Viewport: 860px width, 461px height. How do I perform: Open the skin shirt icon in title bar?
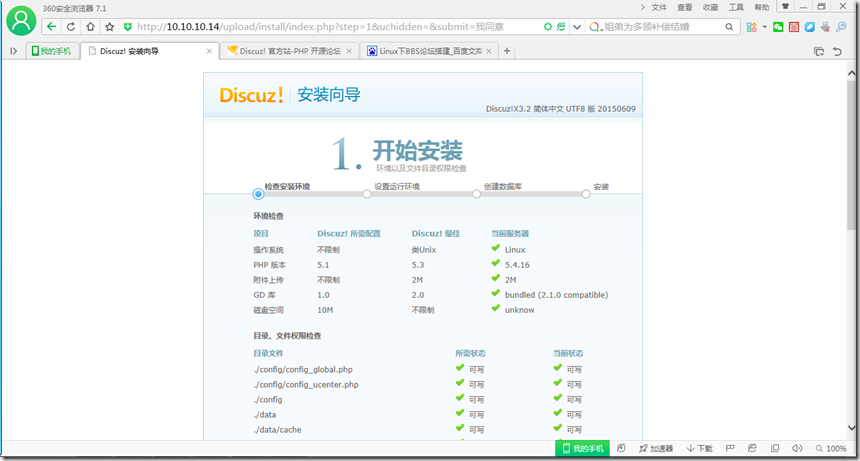[785, 7]
